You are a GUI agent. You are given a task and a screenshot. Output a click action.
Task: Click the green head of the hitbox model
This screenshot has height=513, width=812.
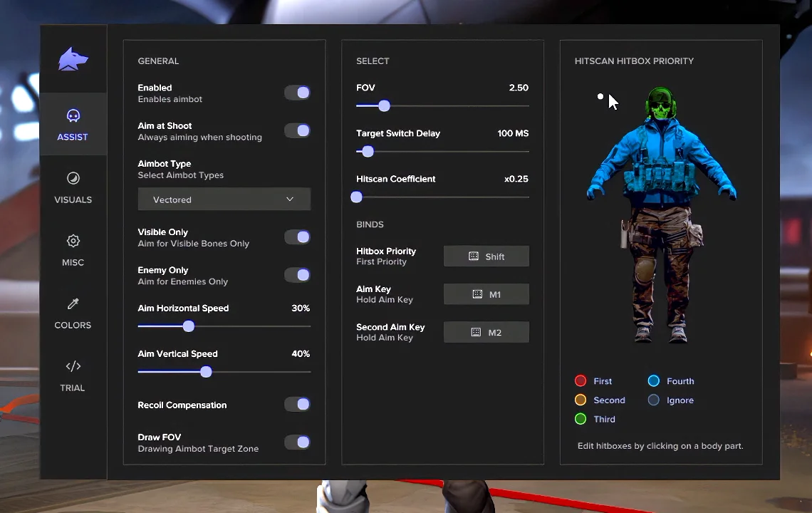(661, 103)
